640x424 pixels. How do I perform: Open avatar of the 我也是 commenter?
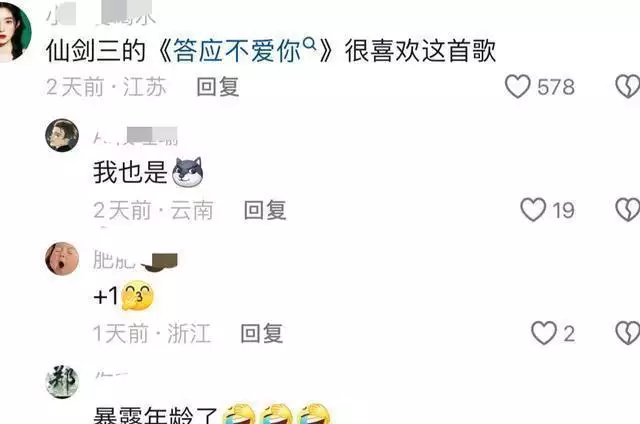(x=62, y=135)
